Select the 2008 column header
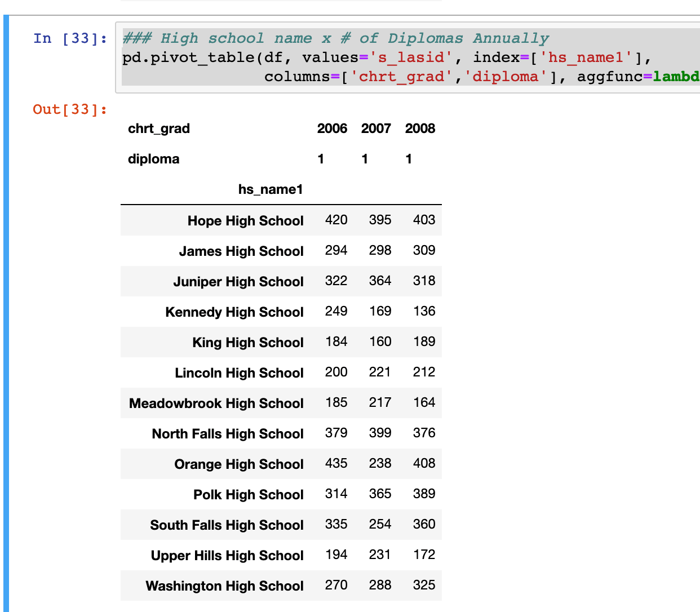This screenshot has width=700, height=612. pyautogui.click(x=420, y=128)
